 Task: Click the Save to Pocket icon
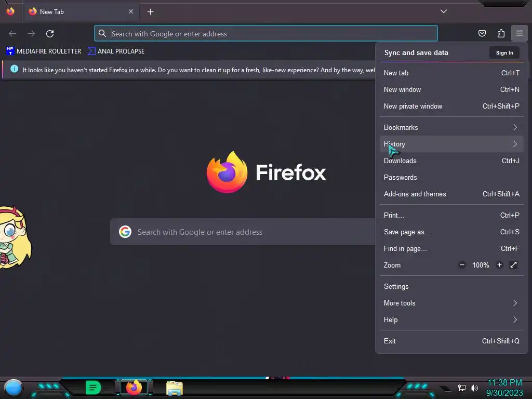point(482,33)
